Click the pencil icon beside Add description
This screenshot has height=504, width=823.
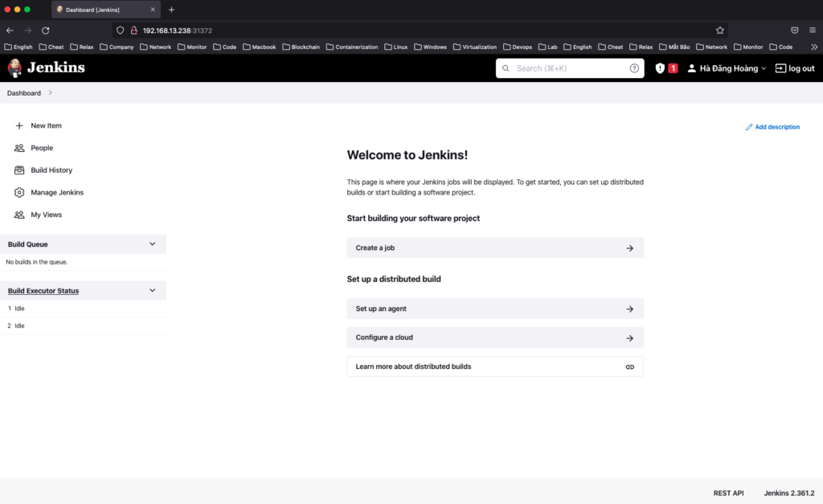749,127
